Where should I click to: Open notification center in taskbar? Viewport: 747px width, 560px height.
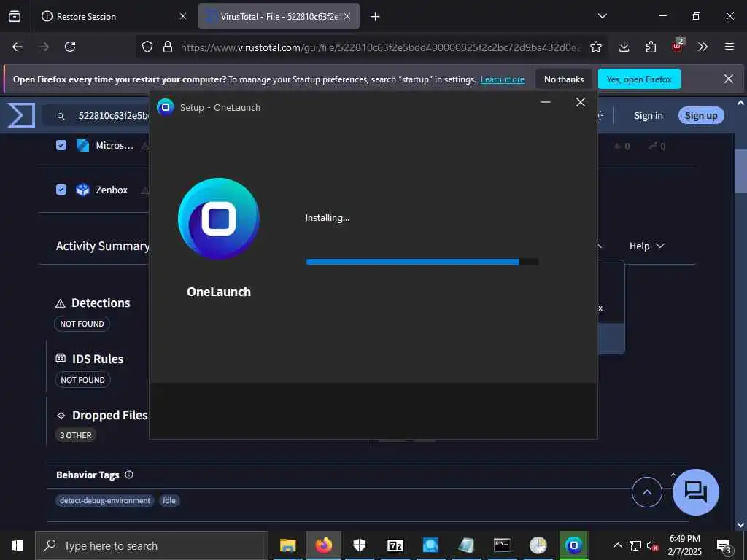[724, 546]
